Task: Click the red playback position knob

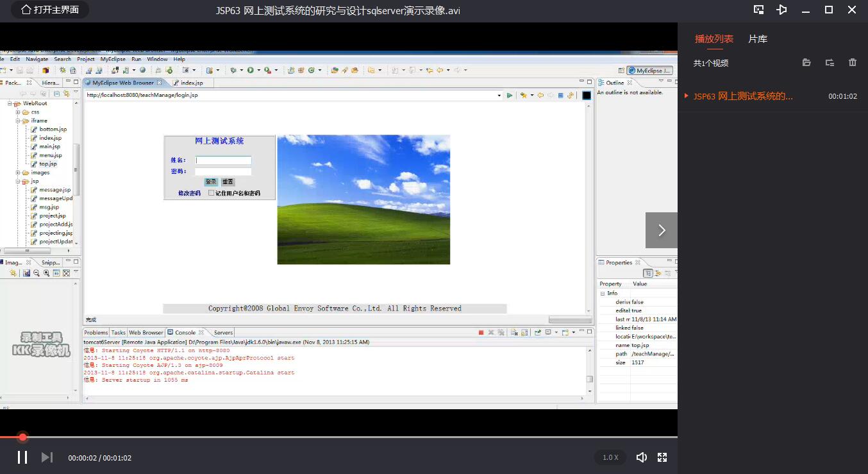Action: 22,437
